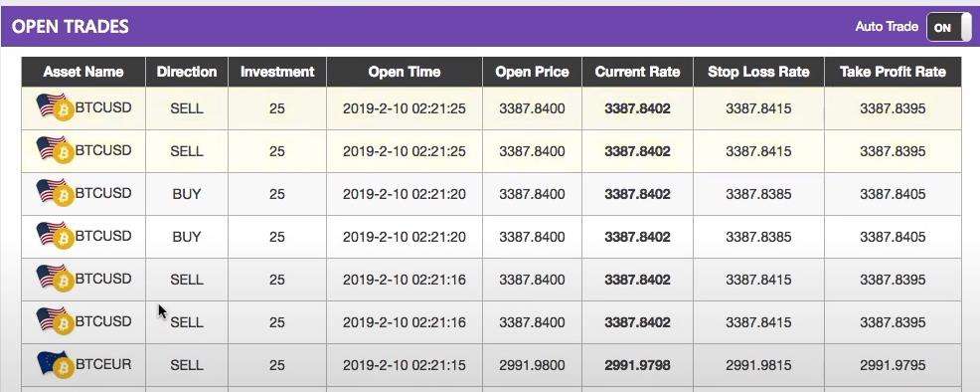This screenshot has width=980, height=392.
Task: Click BTCUSD flag icon in first row
Action: click(x=55, y=107)
